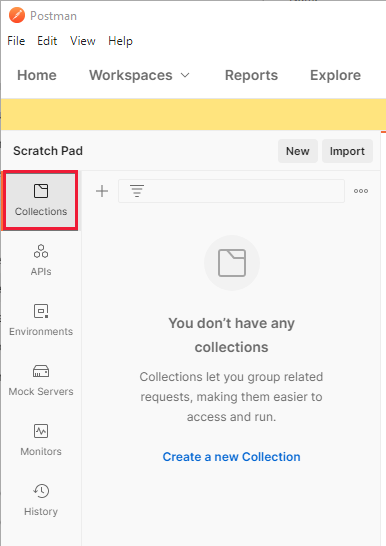
Task: Open the Collections sidebar tab
Action: point(41,201)
